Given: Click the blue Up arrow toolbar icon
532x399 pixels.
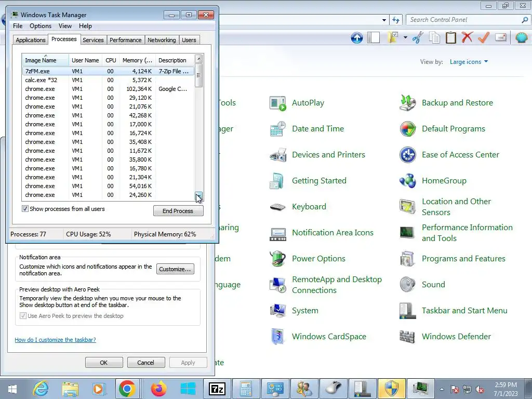Looking at the screenshot, I should tap(356, 37).
